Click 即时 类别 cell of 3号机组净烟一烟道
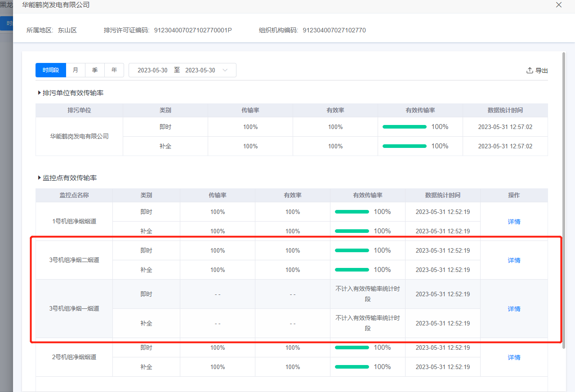 (146, 294)
